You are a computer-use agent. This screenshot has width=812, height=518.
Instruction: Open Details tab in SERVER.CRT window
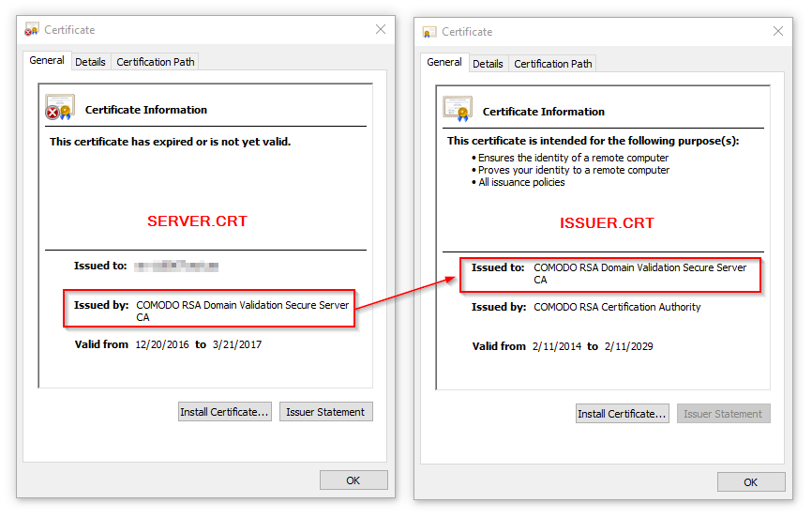tap(90, 62)
